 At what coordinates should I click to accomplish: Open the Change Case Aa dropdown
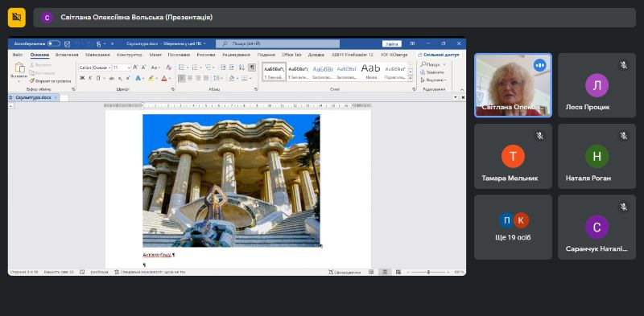click(x=155, y=68)
